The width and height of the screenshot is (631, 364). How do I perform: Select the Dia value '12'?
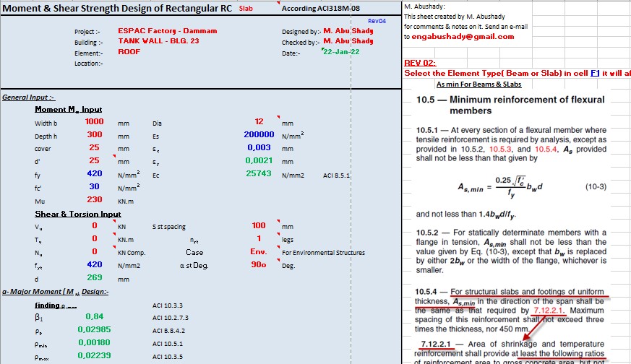pos(259,121)
